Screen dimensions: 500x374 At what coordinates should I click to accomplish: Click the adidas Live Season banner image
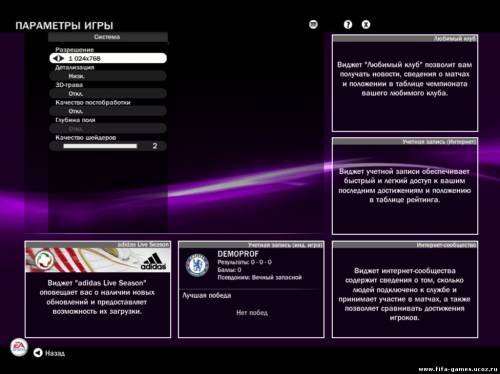(x=98, y=260)
